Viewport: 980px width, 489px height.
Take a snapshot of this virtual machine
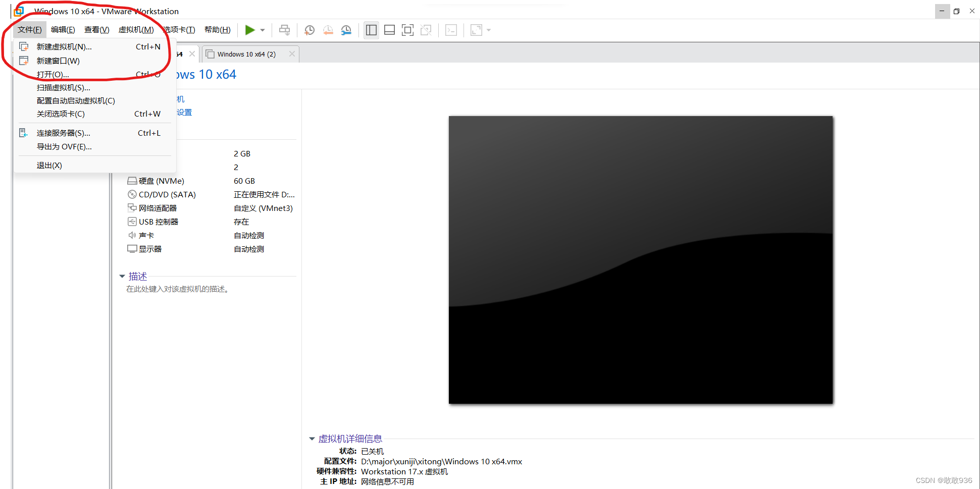click(310, 30)
